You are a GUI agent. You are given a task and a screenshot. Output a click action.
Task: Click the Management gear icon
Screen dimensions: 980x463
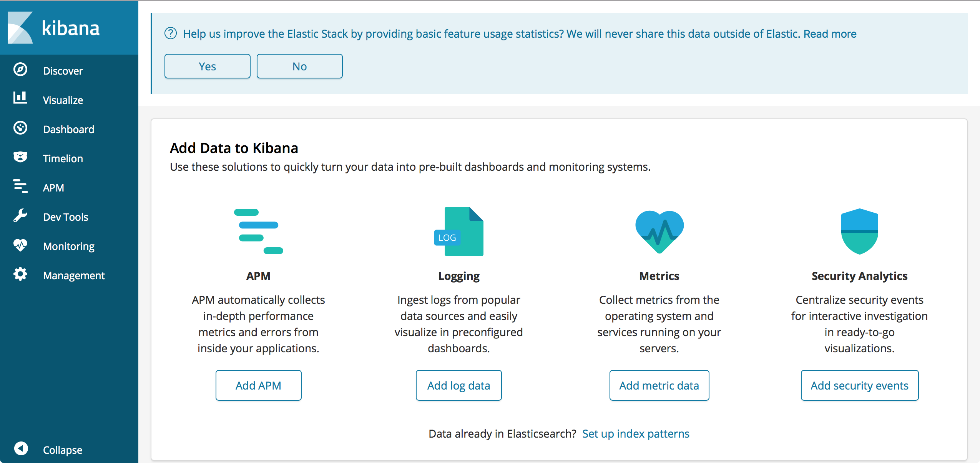click(x=20, y=274)
